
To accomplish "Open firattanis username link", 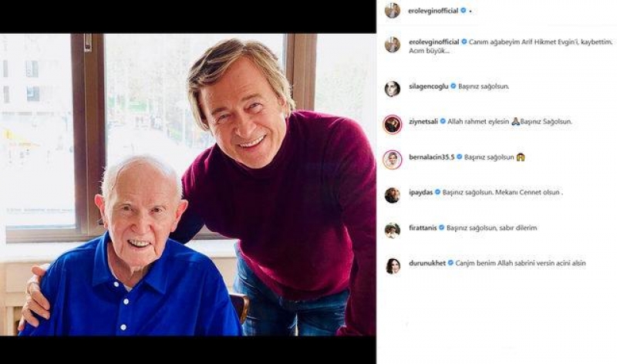I will coord(423,228).
